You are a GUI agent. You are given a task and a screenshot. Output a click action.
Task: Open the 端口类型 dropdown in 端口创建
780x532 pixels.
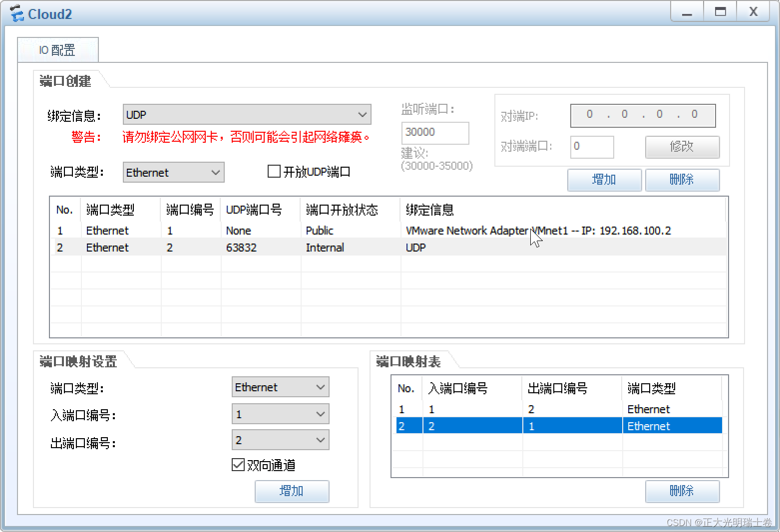tap(173, 172)
